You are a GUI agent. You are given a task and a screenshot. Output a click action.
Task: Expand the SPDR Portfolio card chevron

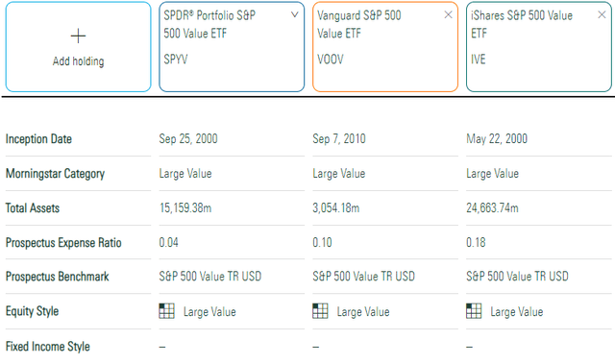295,15
